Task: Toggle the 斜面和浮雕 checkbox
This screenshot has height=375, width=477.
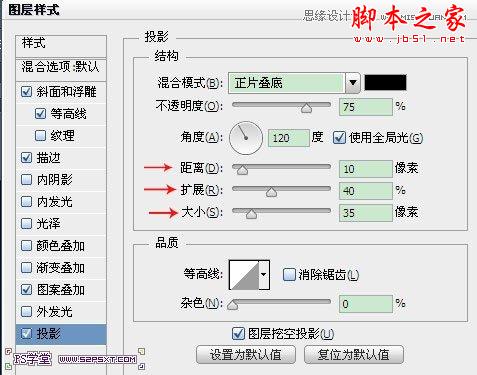Action: click(26, 92)
